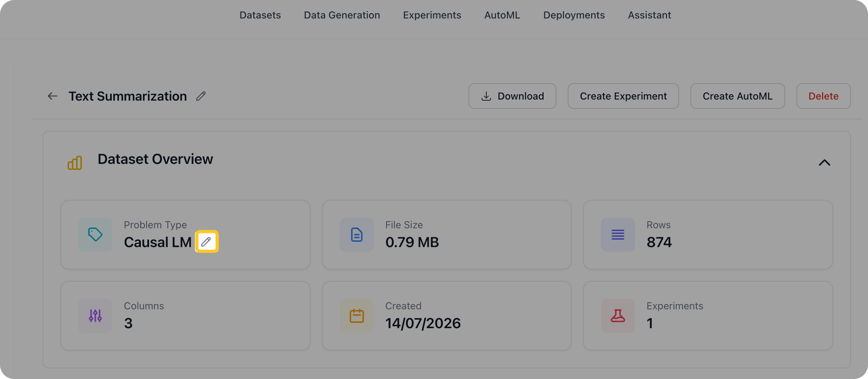Screen dimensions: 868x379
Task: Click the experiments count 1
Action: [650, 323]
